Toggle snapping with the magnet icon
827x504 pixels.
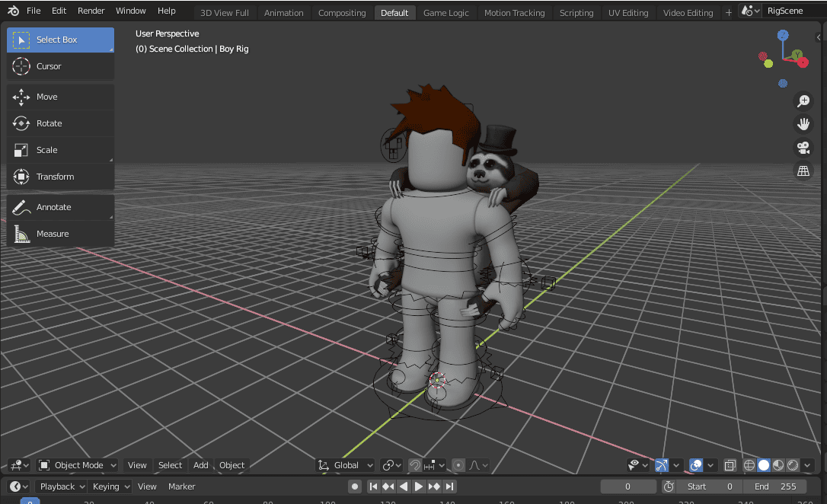[x=414, y=464]
